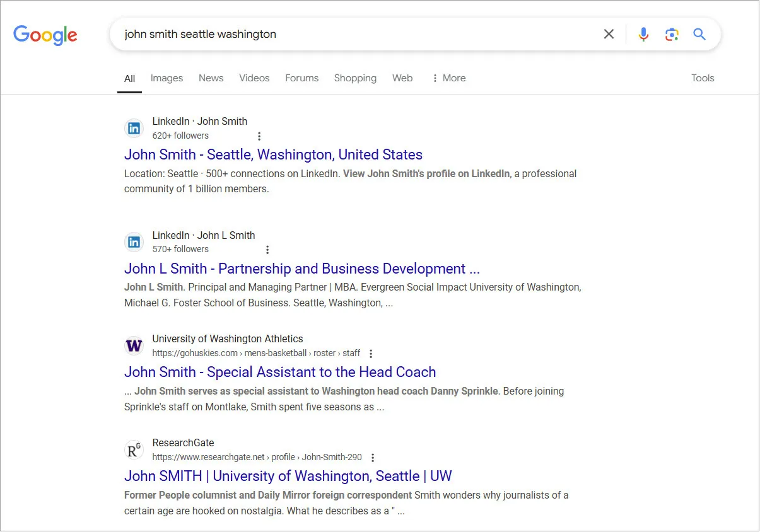Clear the search query with X icon
This screenshot has width=760, height=532.
[609, 34]
